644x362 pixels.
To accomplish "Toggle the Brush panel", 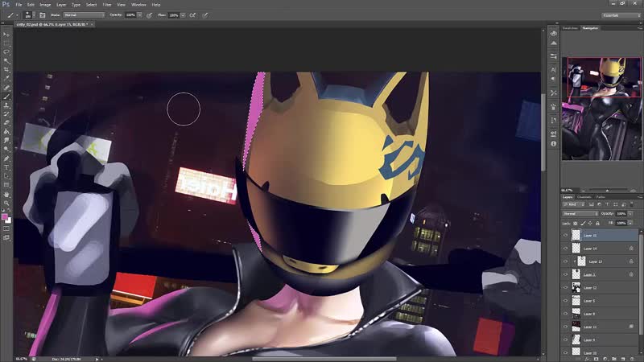I will click(43, 15).
